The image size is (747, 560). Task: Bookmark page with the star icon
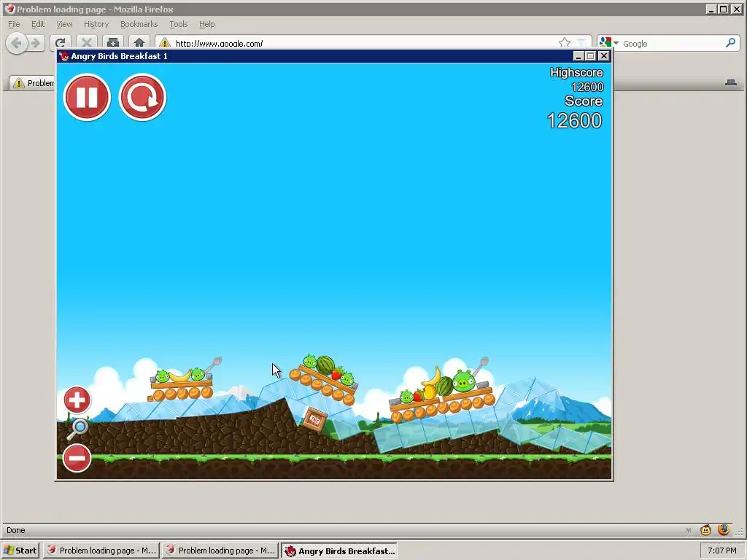tap(565, 43)
